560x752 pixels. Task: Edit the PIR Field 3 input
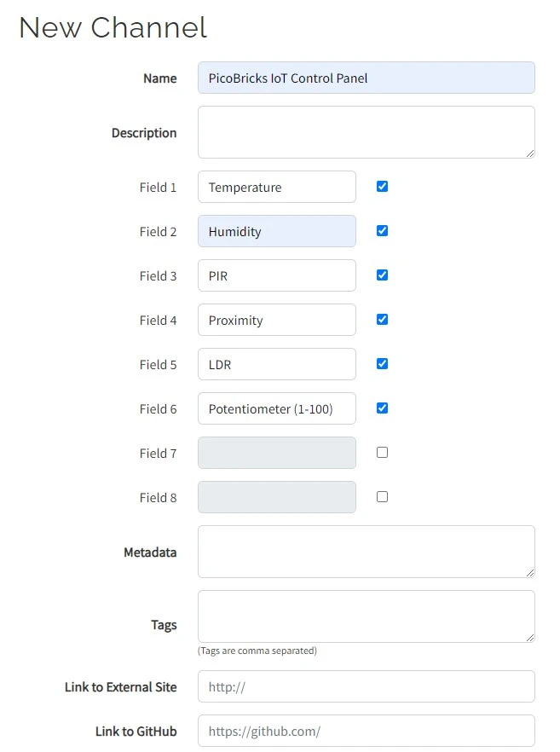point(277,275)
